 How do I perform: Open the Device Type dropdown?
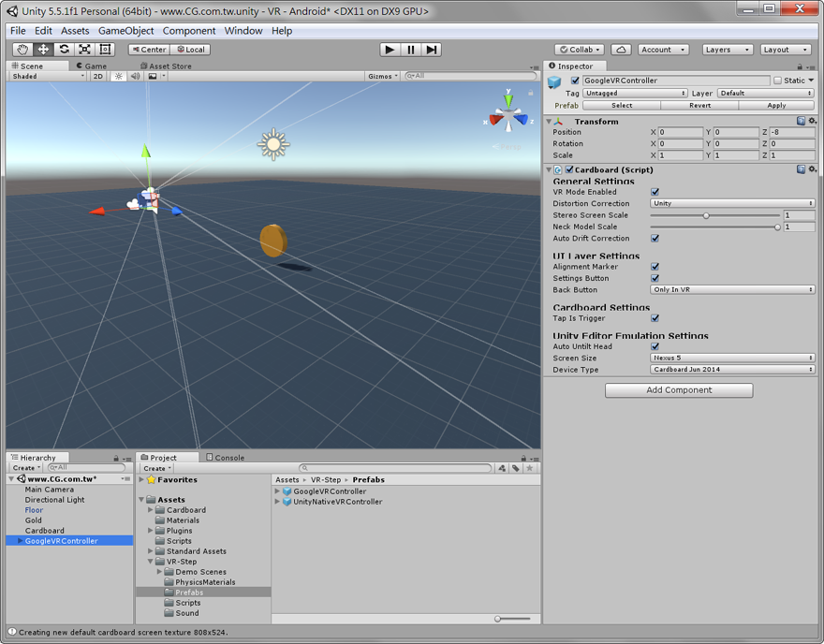732,370
